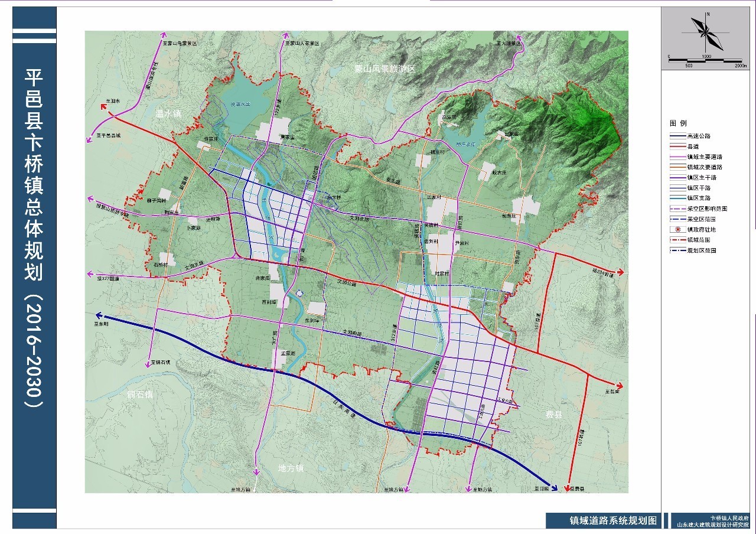Click the 镇域范围 legend label
This screenshot has height=534, width=756.
point(698,240)
